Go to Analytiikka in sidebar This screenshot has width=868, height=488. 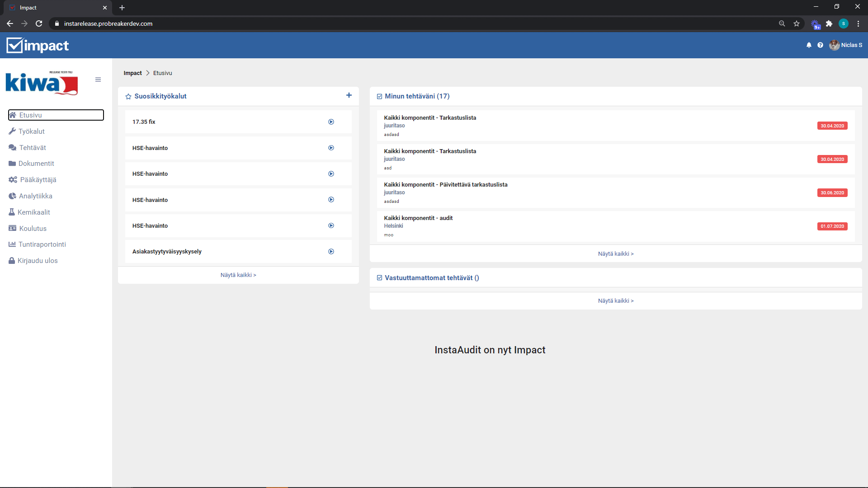point(35,196)
